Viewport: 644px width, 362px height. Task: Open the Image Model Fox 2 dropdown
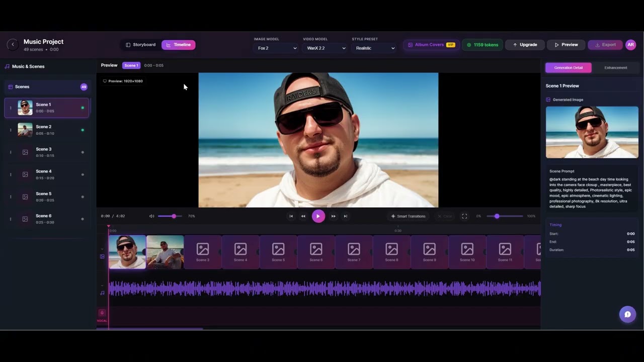pos(276,48)
